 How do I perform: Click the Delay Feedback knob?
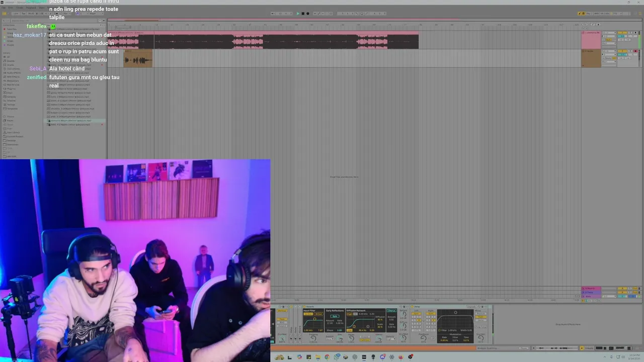pyautogui.click(x=424, y=338)
